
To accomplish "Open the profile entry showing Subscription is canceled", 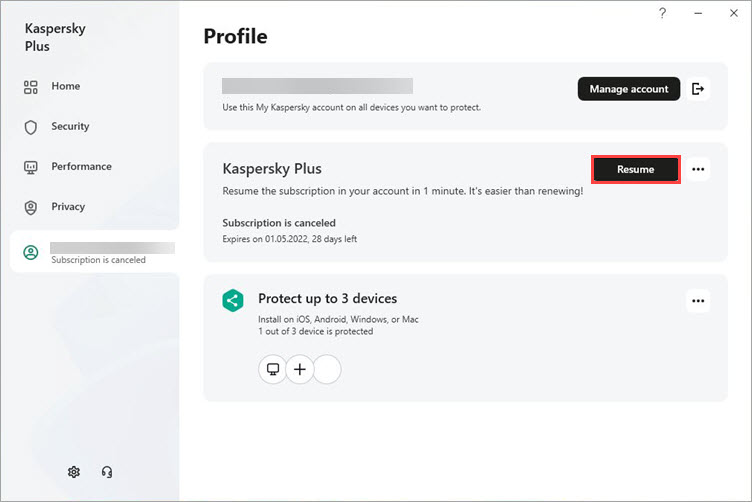I will [x=94, y=252].
